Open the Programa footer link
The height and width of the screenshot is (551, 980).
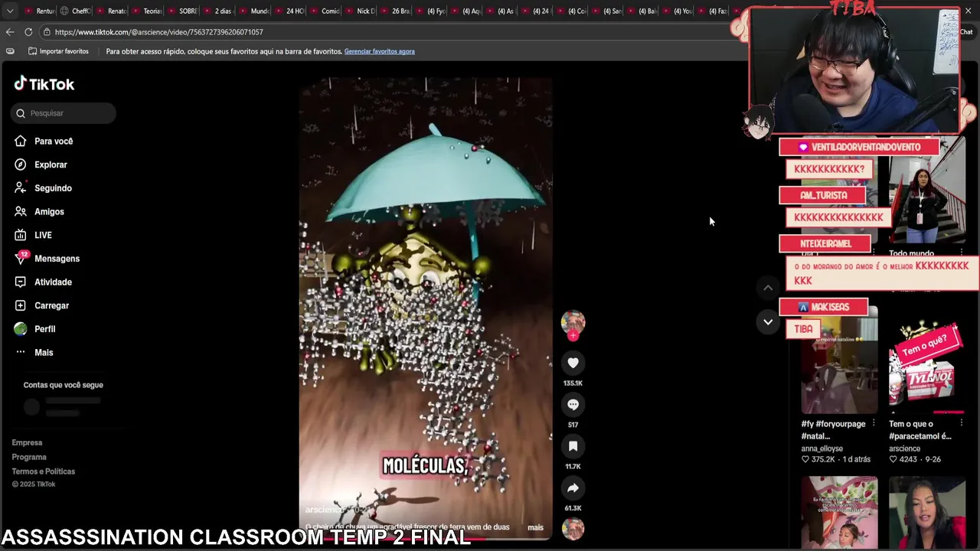point(29,457)
